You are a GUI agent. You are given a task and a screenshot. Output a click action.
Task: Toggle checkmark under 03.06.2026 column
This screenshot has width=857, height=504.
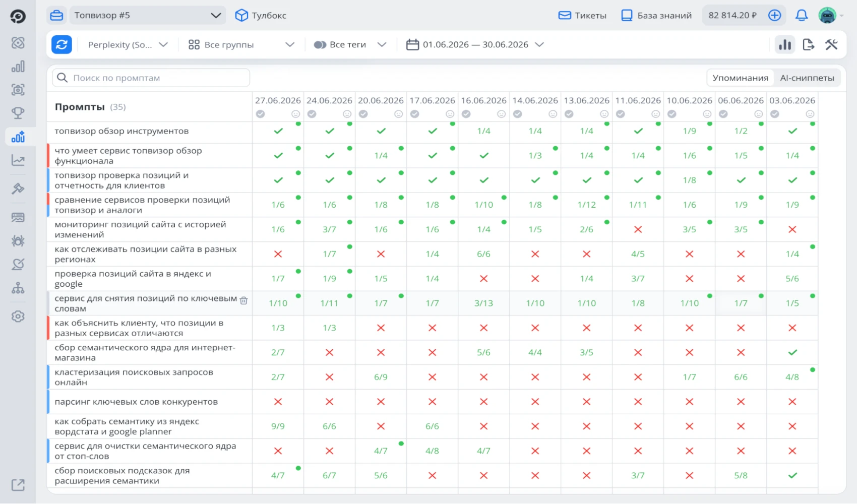pos(775,114)
